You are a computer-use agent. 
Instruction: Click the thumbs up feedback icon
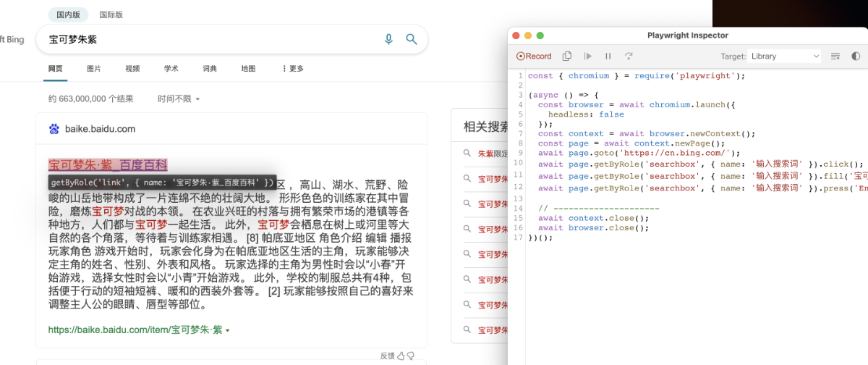tap(401, 356)
